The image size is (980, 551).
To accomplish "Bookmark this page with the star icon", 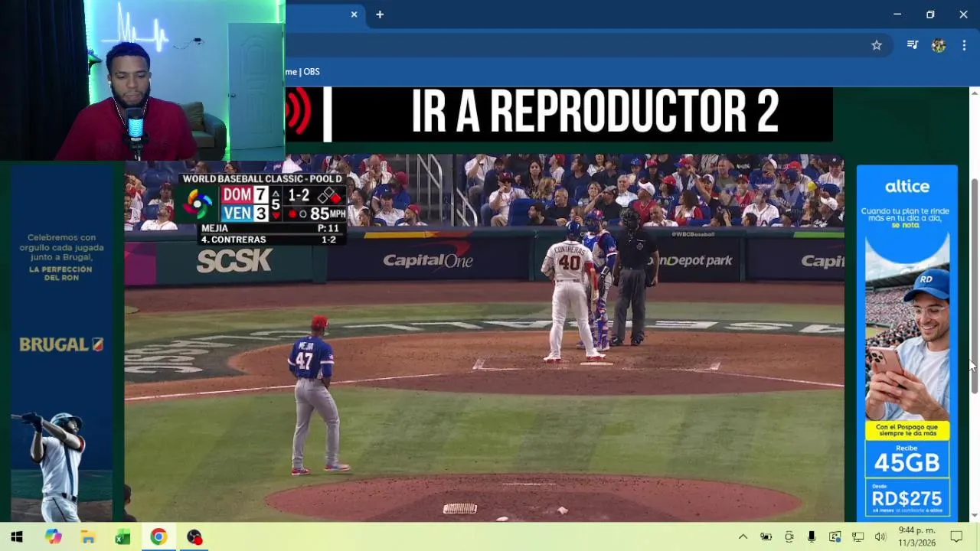I will pos(877,45).
